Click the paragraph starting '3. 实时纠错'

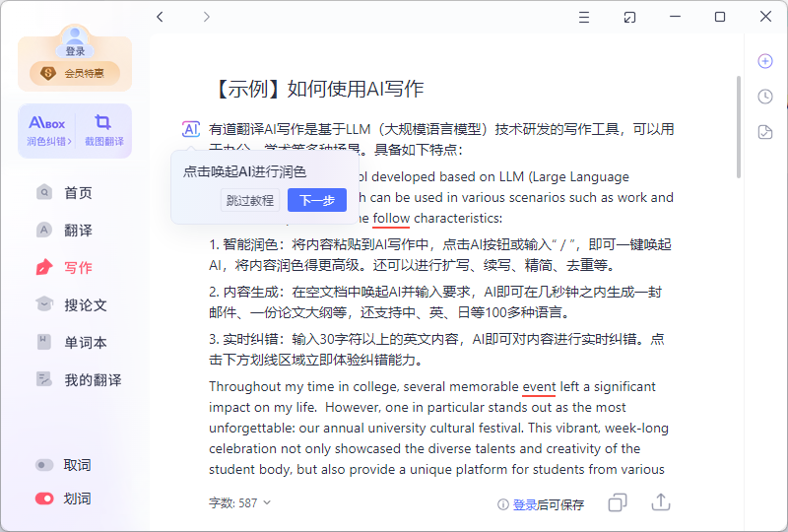437,349
